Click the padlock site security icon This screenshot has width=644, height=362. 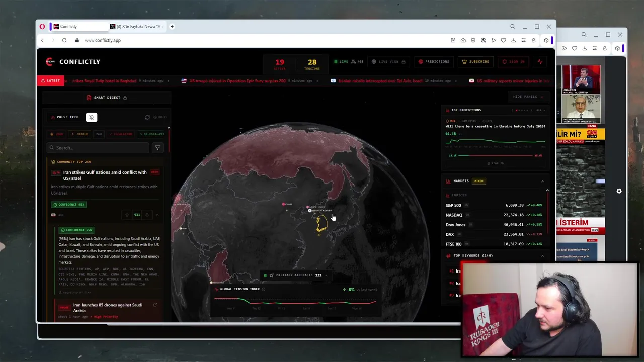[x=77, y=40]
